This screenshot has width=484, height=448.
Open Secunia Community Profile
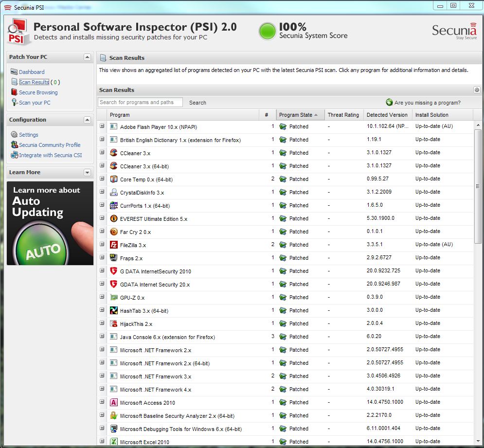50,145
